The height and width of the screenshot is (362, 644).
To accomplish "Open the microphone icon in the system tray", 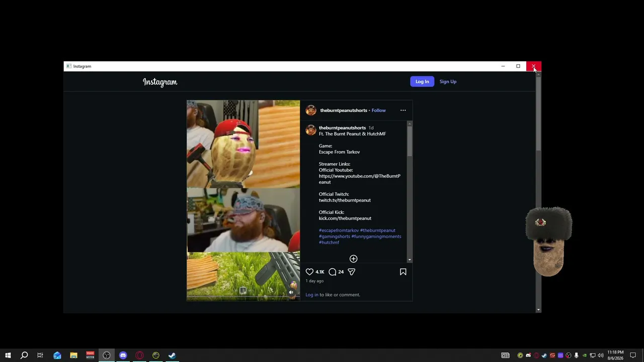I will point(577,355).
